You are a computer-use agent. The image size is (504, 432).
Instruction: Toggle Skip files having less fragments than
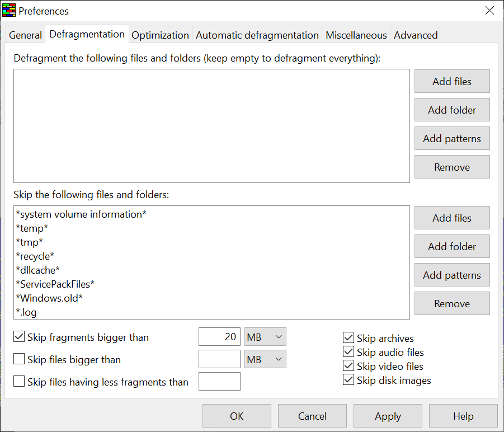[19, 382]
